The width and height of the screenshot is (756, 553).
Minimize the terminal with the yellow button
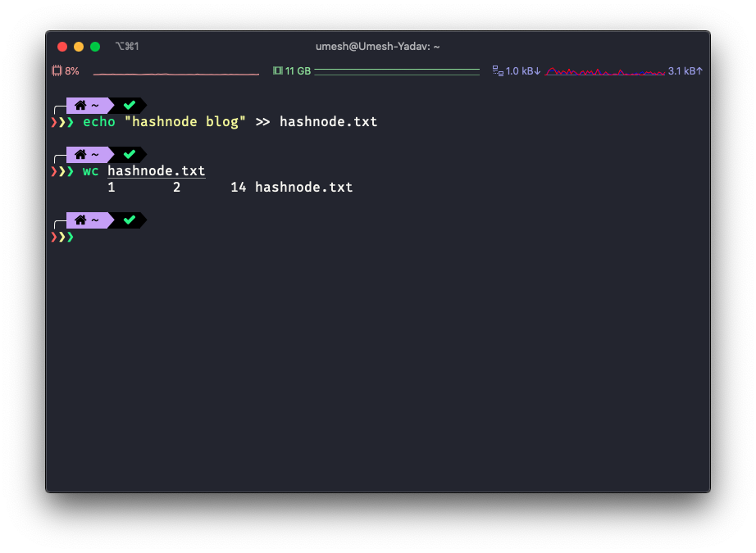coord(79,47)
